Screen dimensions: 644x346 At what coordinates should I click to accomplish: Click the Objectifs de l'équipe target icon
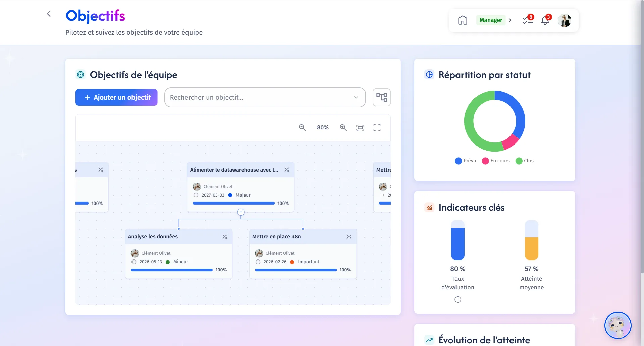coord(80,74)
